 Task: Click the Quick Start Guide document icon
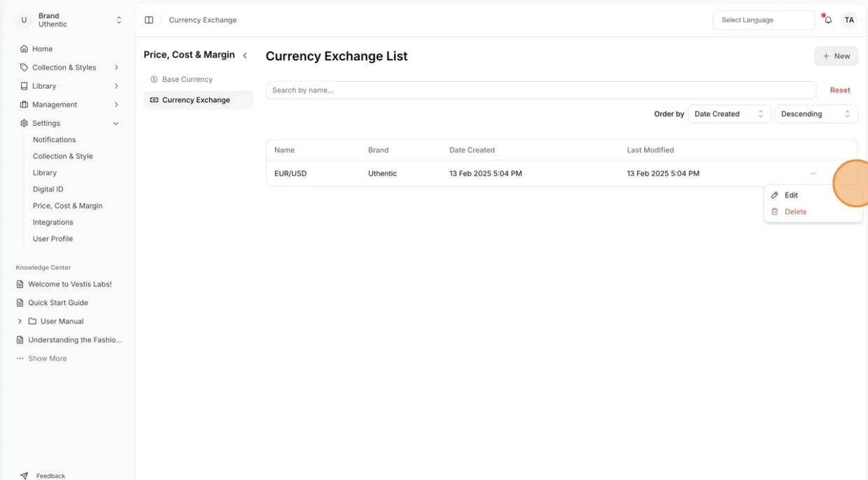coord(20,303)
